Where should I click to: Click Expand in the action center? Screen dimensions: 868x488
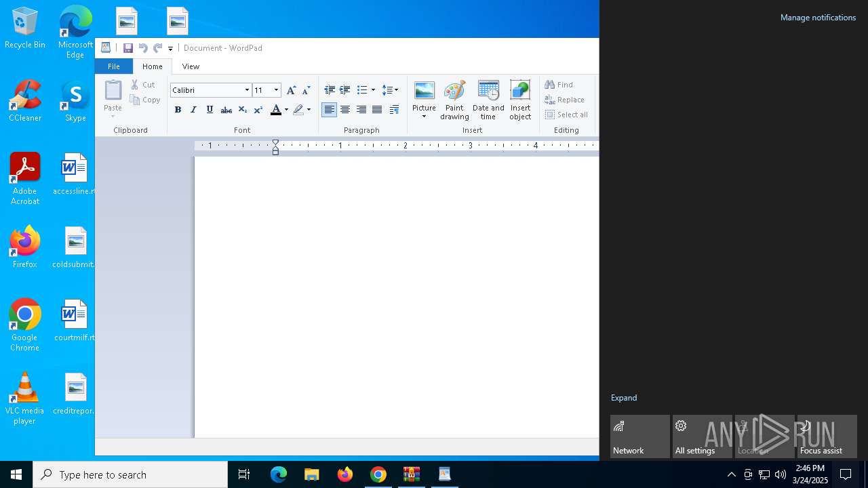[x=624, y=398]
